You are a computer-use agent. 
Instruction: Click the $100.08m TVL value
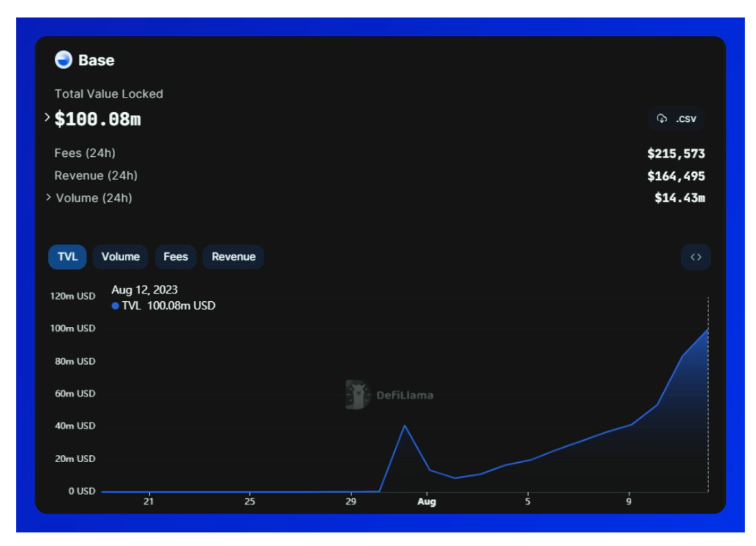[x=97, y=119]
